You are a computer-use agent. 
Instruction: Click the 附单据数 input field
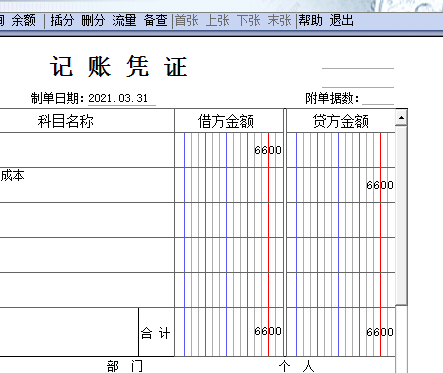(378, 99)
